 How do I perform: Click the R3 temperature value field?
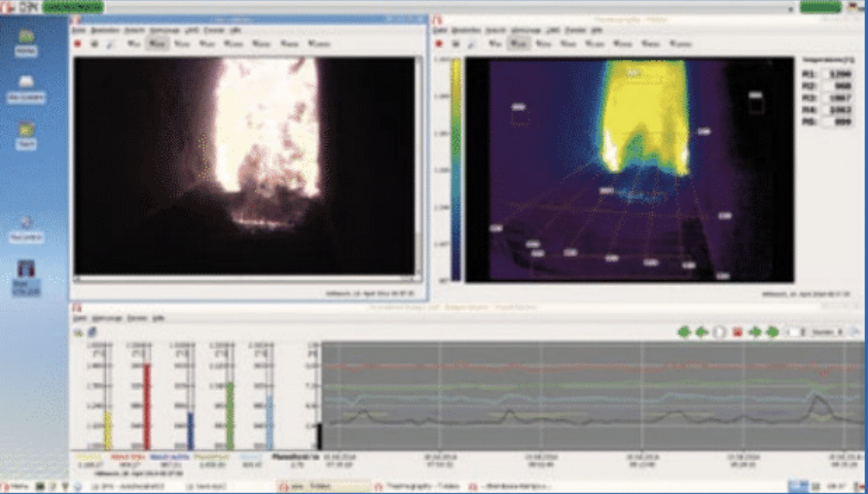coord(838,98)
